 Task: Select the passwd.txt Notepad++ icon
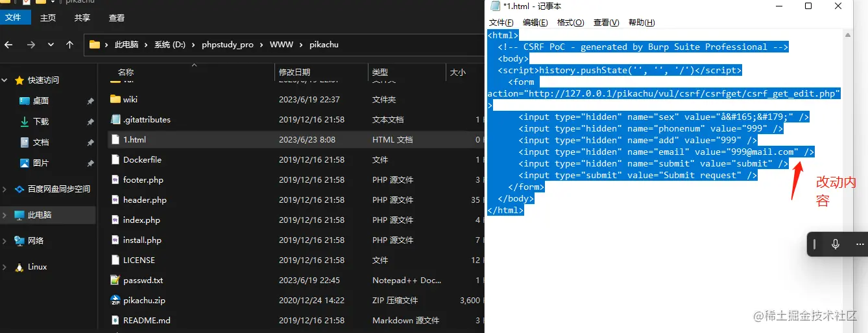115,280
